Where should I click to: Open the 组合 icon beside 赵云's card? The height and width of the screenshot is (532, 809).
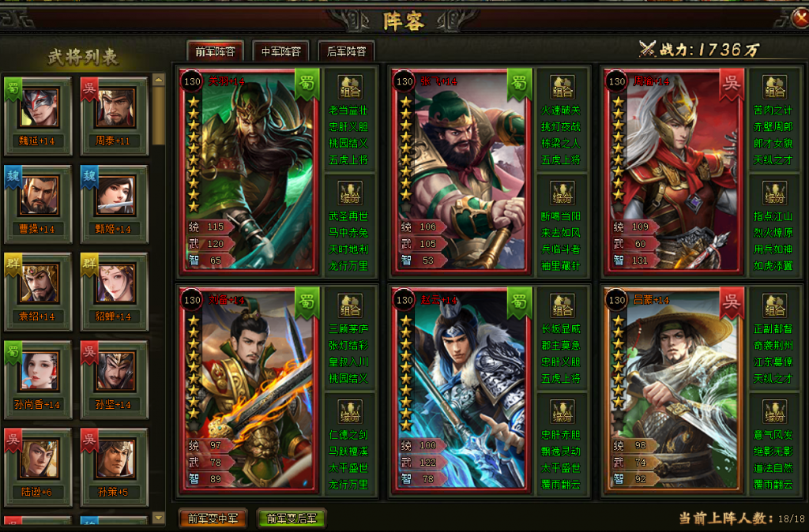562,305
